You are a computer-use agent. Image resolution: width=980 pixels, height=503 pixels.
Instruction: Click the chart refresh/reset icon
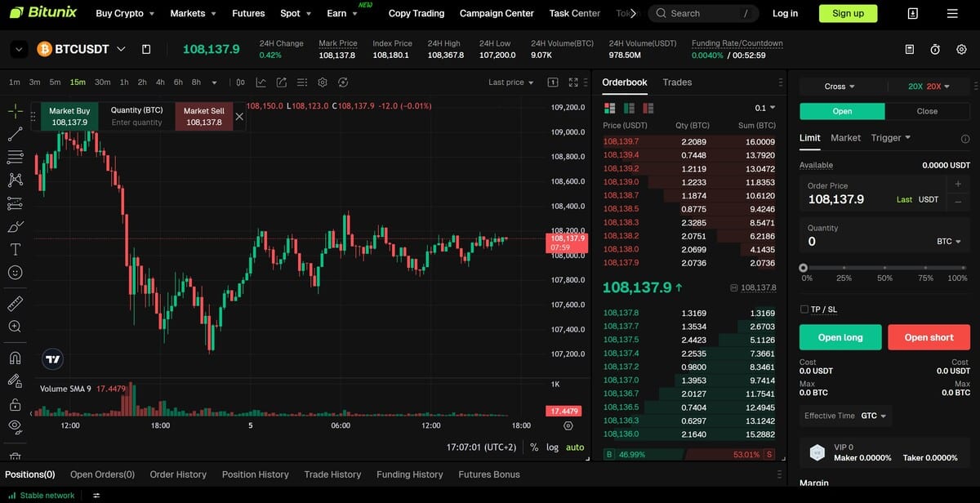[x=343, y=82]
